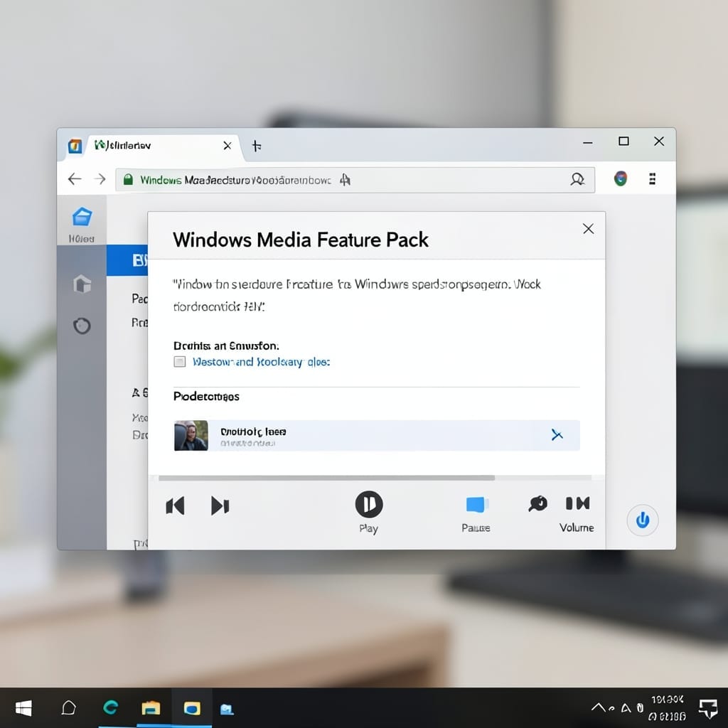The image size is (728, 728).
Task: Minimize the browser window
Action: pyautogui.click(x=588, y=142)
